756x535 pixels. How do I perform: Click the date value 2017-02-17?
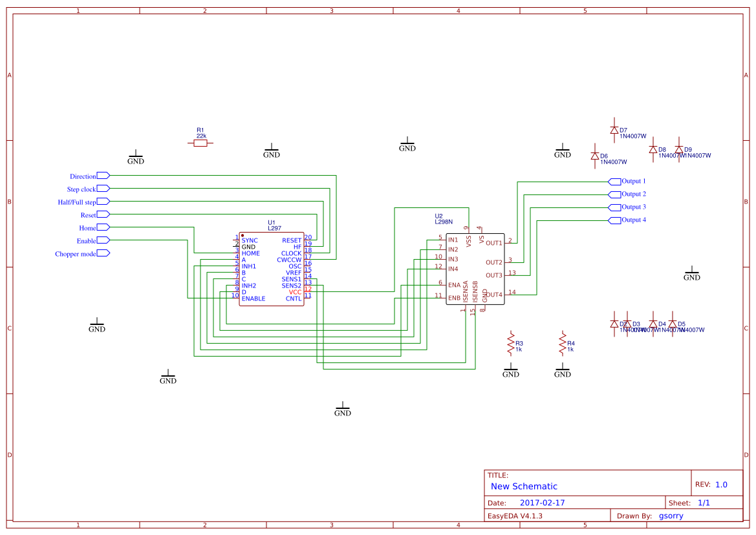pyautogui.click(x=543, y=503)
